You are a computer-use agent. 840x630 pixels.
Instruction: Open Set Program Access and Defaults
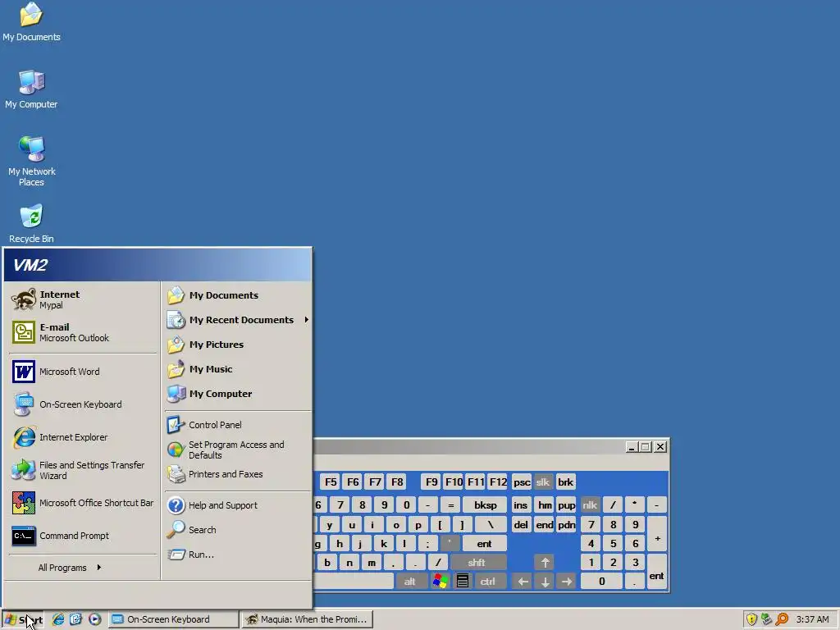click(238, 450)
